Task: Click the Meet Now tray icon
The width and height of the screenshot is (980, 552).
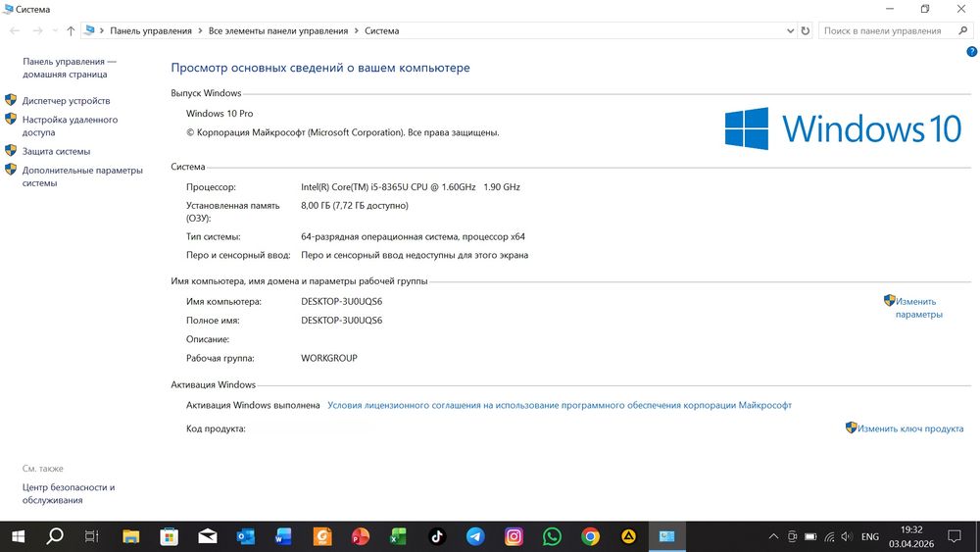Action: pyautogui.click(x=792, y=536)
